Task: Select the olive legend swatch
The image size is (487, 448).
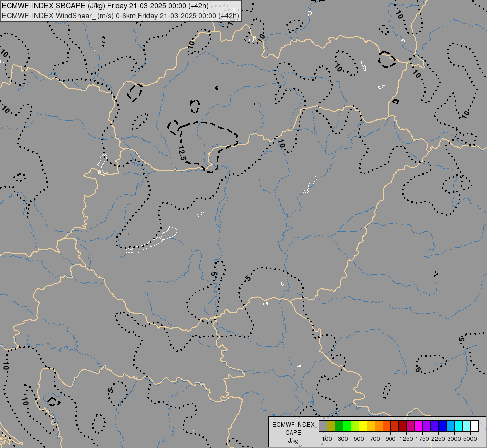Action: point(331,426)
